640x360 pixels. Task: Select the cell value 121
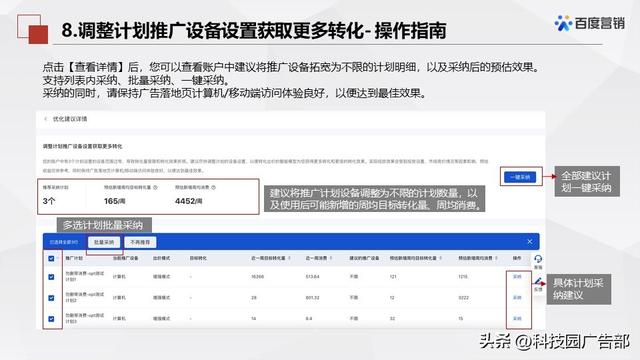[x=393, y=277]
